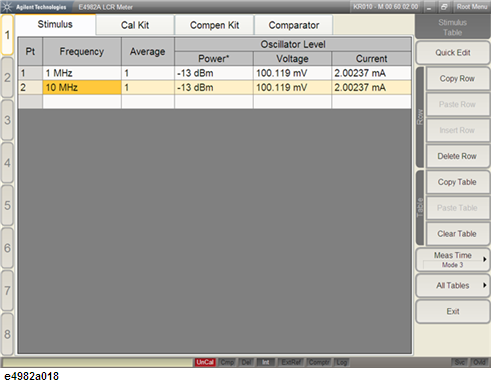
Task: Click the Delete Row button
Action: 457,156
